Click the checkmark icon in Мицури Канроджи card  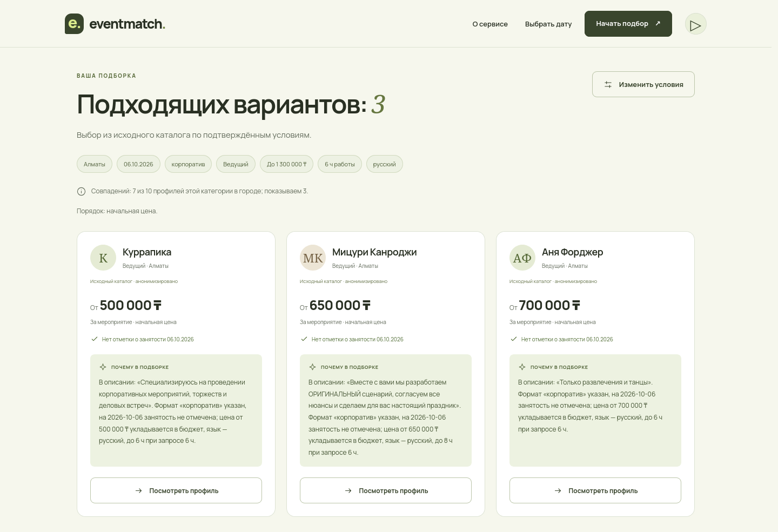304,339
